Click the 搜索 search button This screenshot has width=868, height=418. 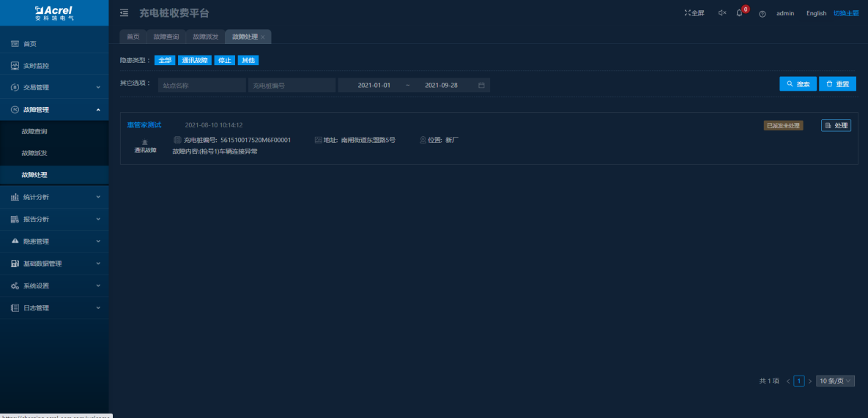(798, 84)
